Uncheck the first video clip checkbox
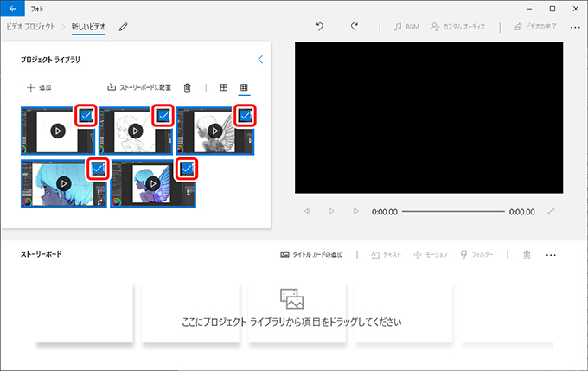 [85, 116]
